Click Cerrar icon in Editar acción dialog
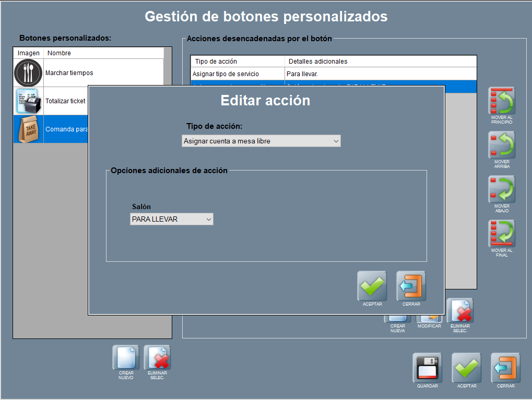This screenshot has width=532, height=400. [411, 286]
